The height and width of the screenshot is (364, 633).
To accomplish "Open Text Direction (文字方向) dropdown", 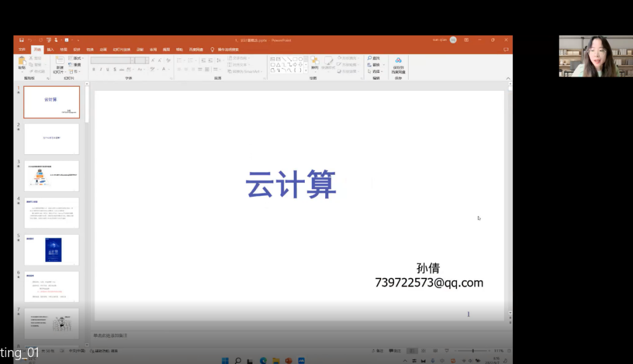I will (238, 58).
